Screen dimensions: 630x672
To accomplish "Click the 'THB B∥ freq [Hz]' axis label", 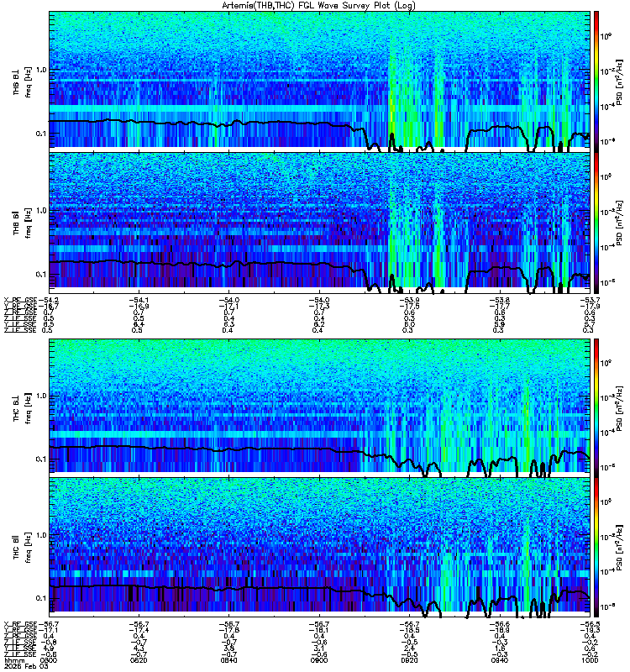I will (x=22, y=223).
